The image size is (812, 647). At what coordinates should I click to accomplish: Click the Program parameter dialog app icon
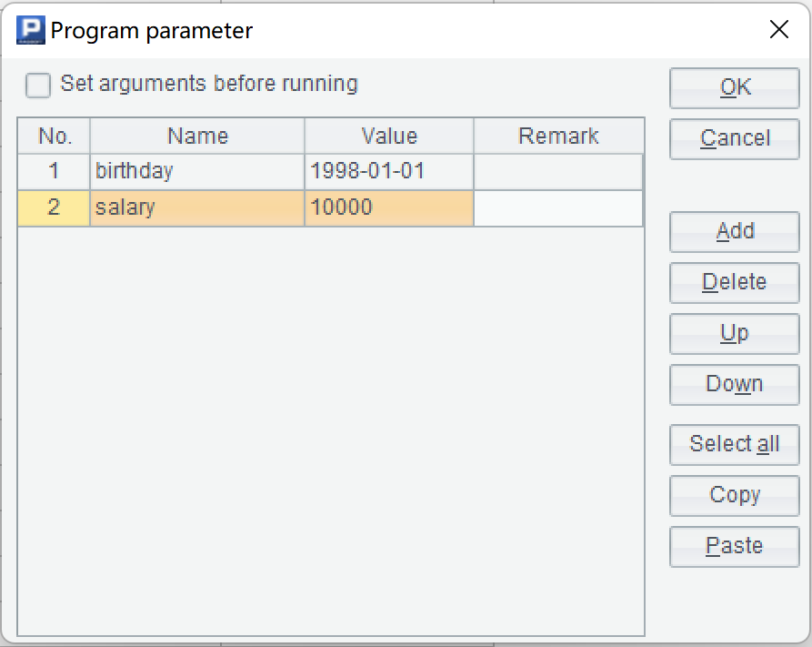32,31
